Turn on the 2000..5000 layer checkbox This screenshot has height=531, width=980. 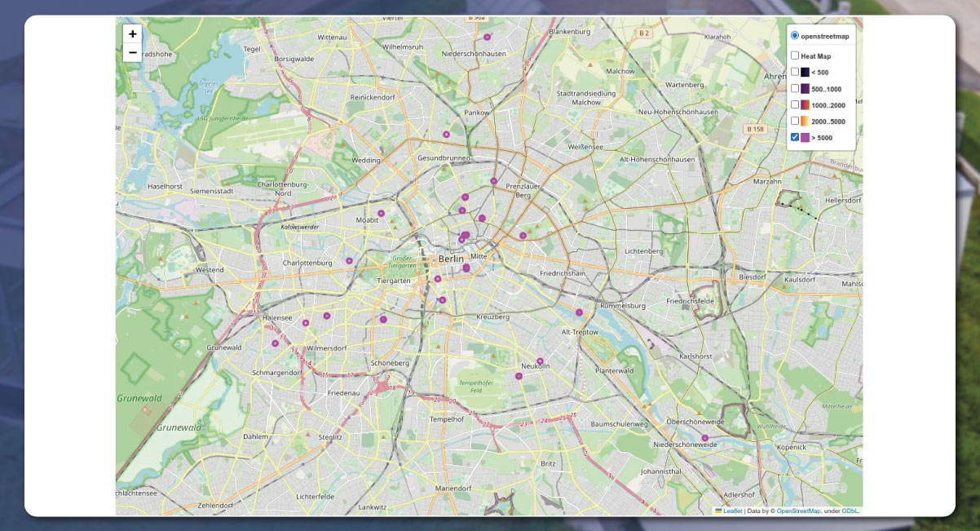click(795, 121)
